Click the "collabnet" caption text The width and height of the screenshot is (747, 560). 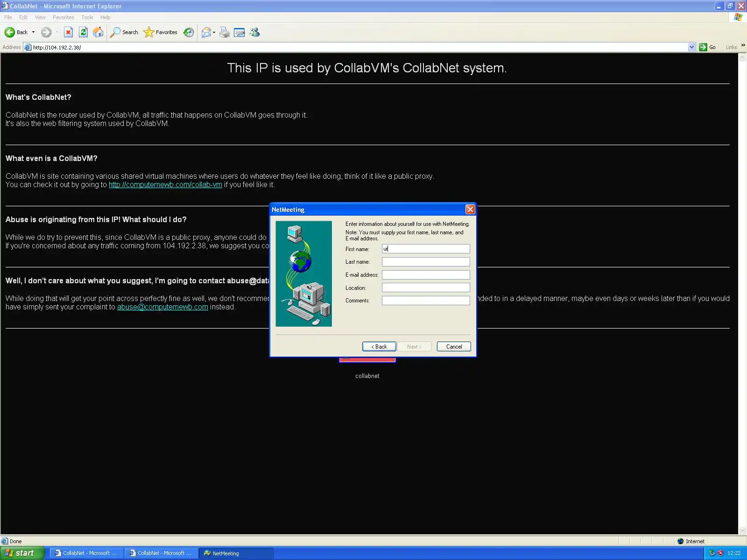367,376
